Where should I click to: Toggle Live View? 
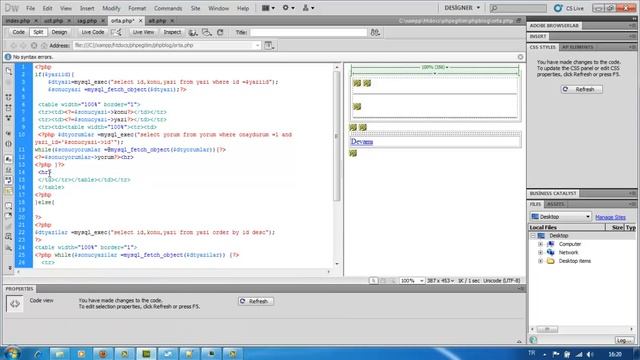point(143,32)
